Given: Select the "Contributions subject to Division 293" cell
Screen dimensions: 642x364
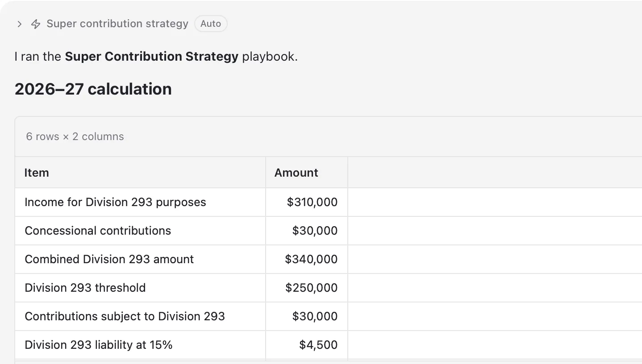Looking at the screenshot, I should coord(140,316).
